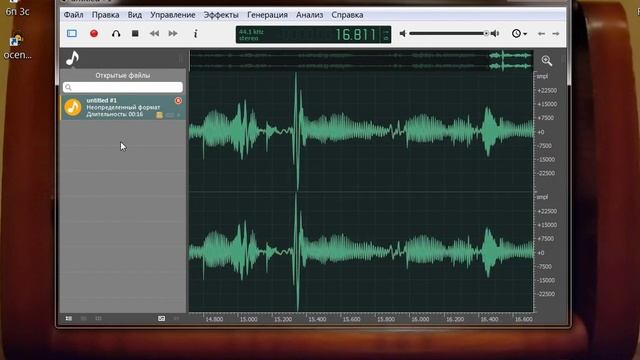Click the music note panel icon
The height and width of the screenshot is (360, 640).
[x=72, y=58]
